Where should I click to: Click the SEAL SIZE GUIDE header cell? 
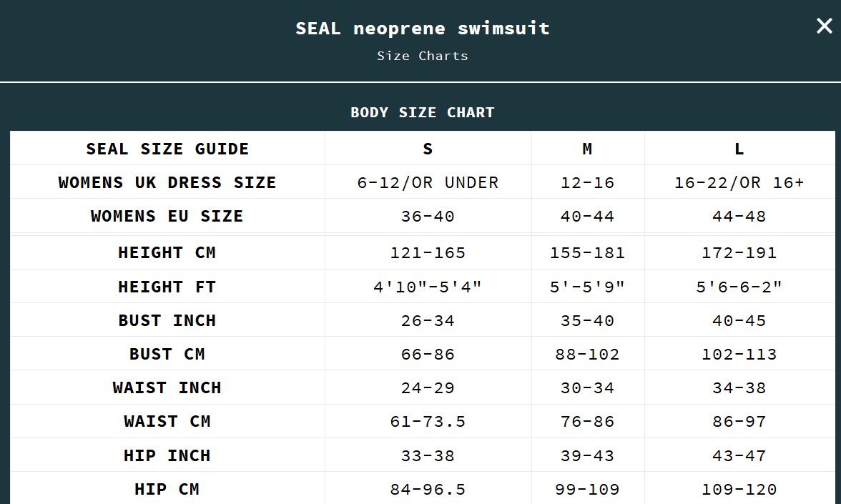pyautogui.click(x=167, y=149)
